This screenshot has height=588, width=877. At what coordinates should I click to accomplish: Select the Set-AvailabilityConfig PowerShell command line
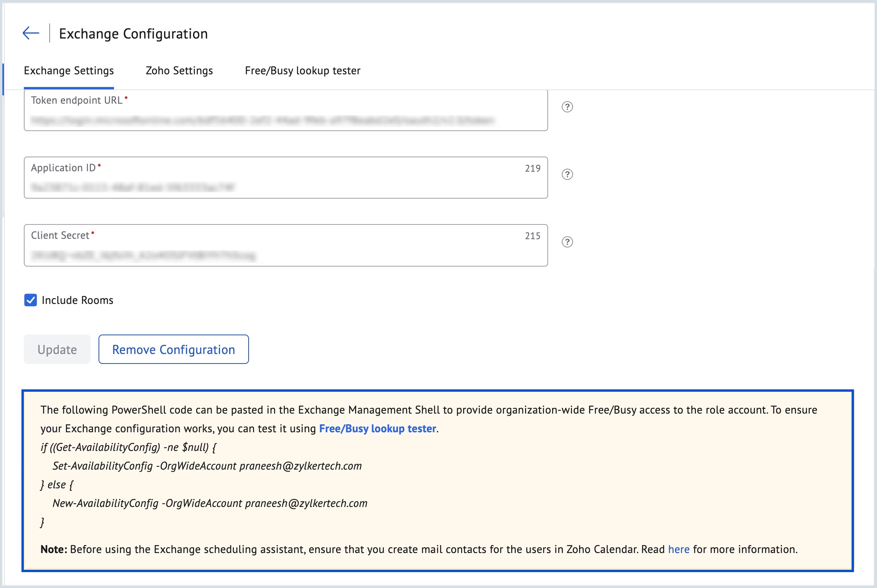pos(207,466)
